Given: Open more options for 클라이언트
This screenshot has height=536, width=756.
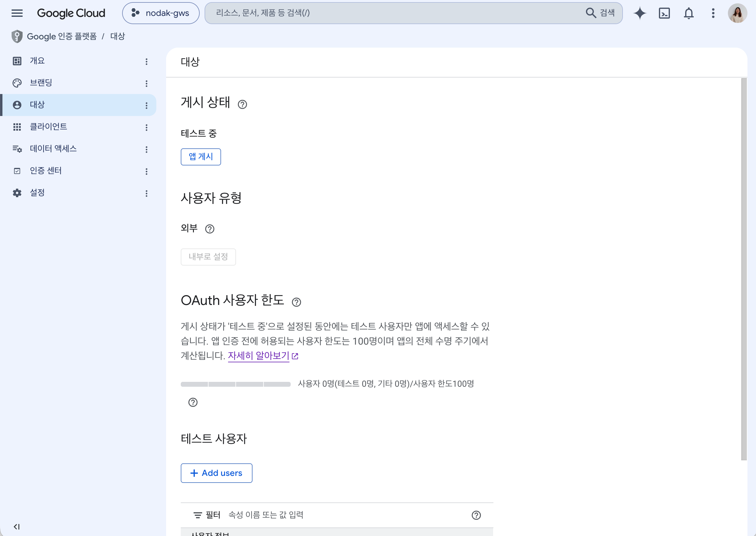Looking at the screenshot, I should pyautogui.click(x=147, y=127).
